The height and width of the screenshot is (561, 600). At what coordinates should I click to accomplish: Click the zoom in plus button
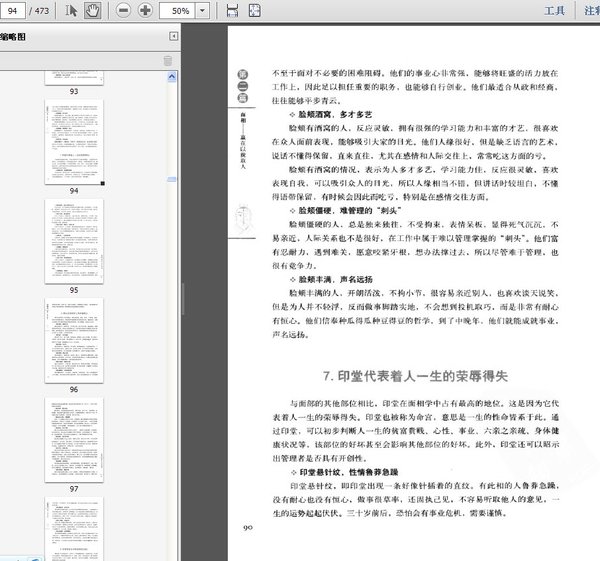tap(146, 10)
